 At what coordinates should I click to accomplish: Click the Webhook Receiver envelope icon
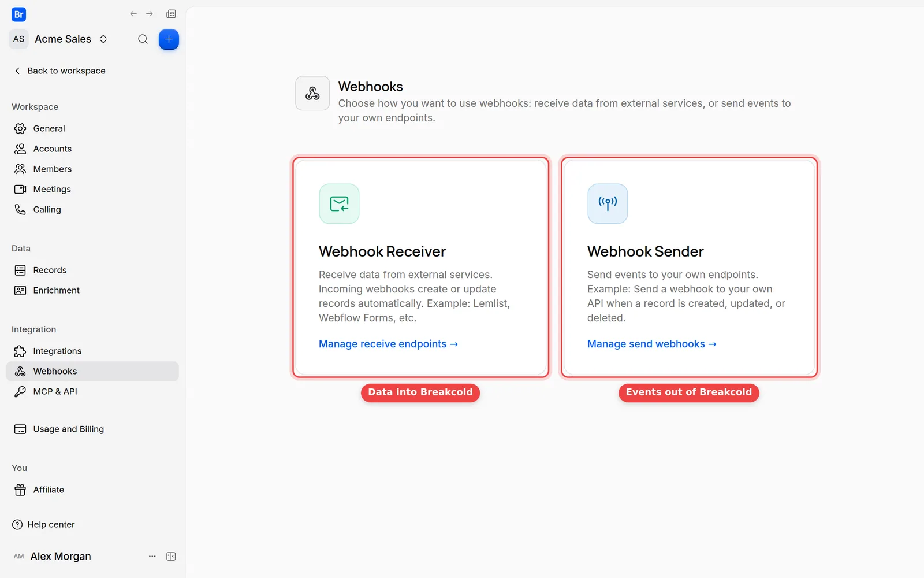(339, 203)
